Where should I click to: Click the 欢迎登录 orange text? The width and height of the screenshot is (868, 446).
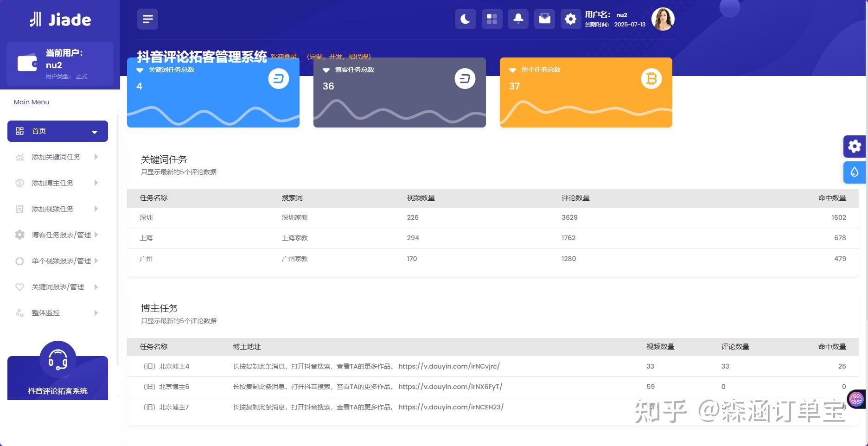pyautogui.click(x=284, y=57)
